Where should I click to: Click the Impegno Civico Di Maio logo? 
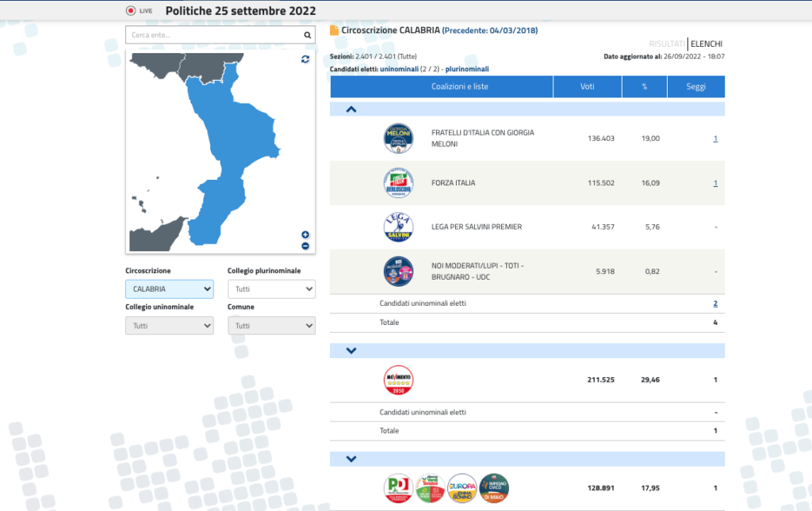[494, 488]
